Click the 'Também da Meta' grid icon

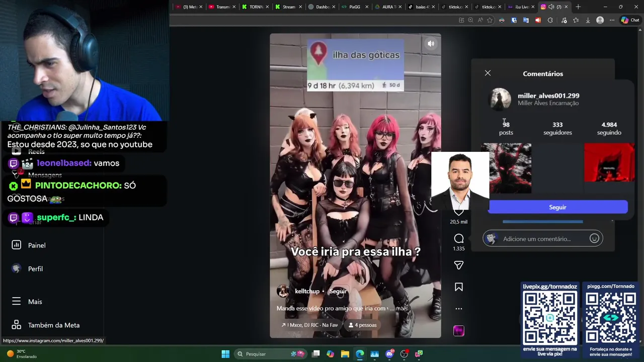coord(16,325)
